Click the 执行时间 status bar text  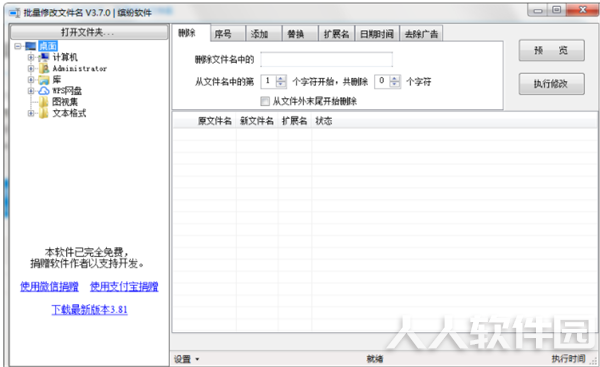(568, 359)
